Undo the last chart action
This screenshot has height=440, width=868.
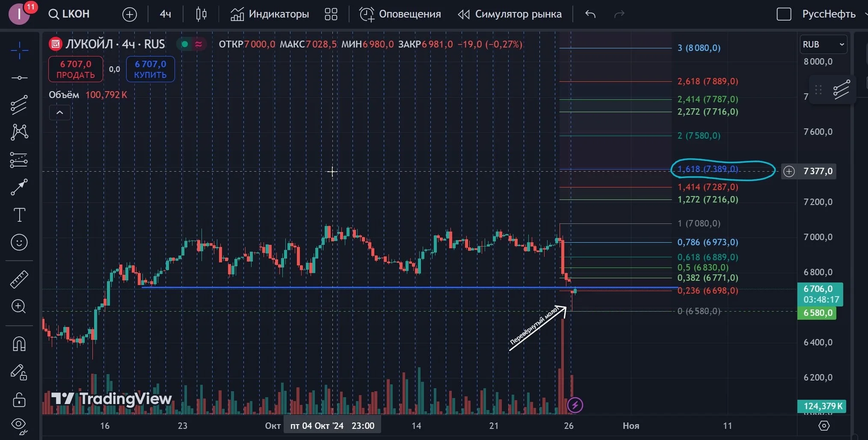point(590,14)
